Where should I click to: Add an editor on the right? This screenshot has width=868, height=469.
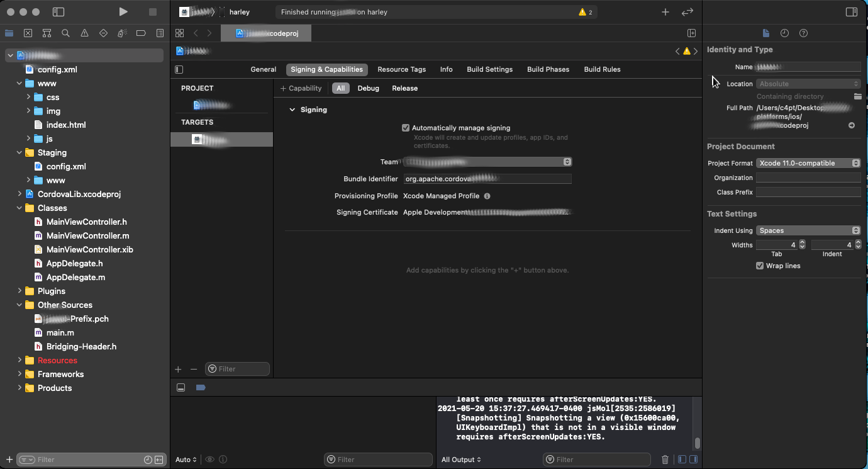tap(691, 33)
